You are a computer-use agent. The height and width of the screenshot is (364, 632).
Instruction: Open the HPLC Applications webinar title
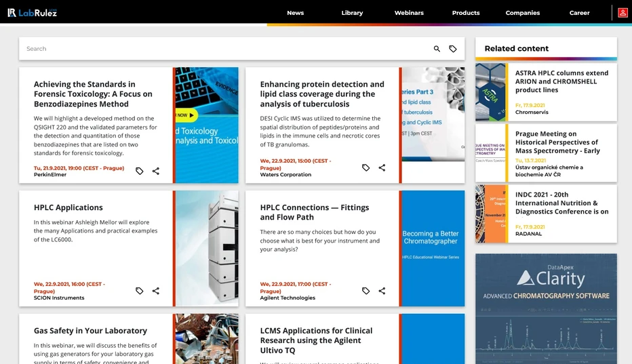(x=68, y=207)
